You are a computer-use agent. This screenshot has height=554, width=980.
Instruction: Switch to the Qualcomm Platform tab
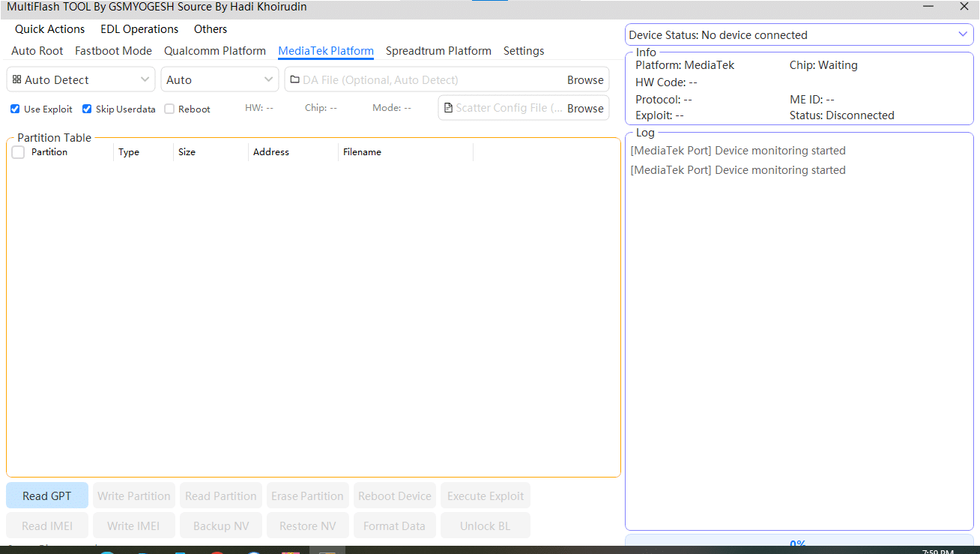pos(215,51)
